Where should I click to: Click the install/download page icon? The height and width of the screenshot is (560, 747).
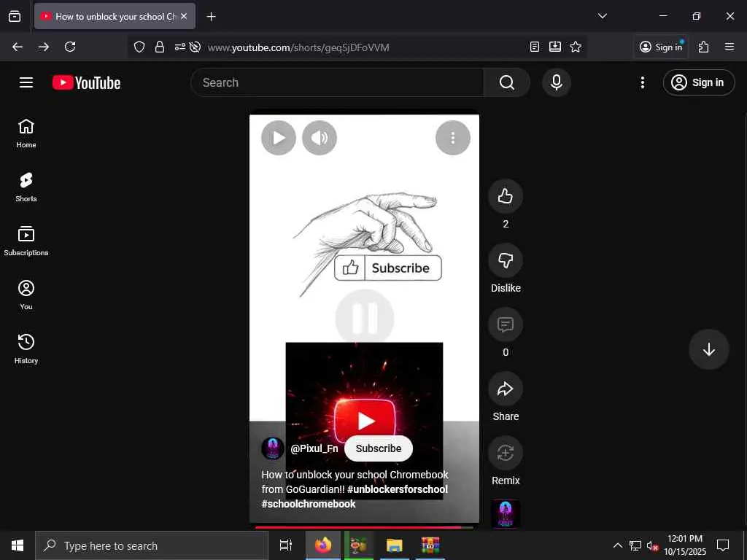point(555,47)
